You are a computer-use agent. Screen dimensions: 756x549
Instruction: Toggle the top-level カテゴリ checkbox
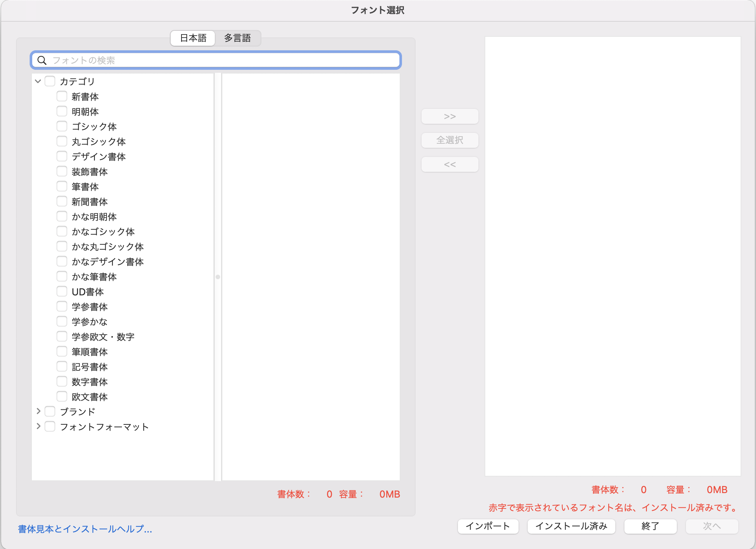pyautogui.click(x=50, y=81)
